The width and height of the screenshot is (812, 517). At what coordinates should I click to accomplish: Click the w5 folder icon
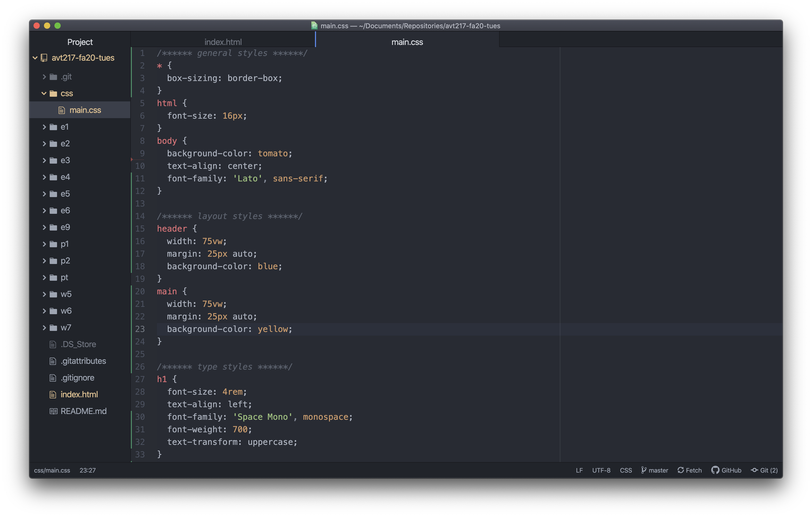53,294
